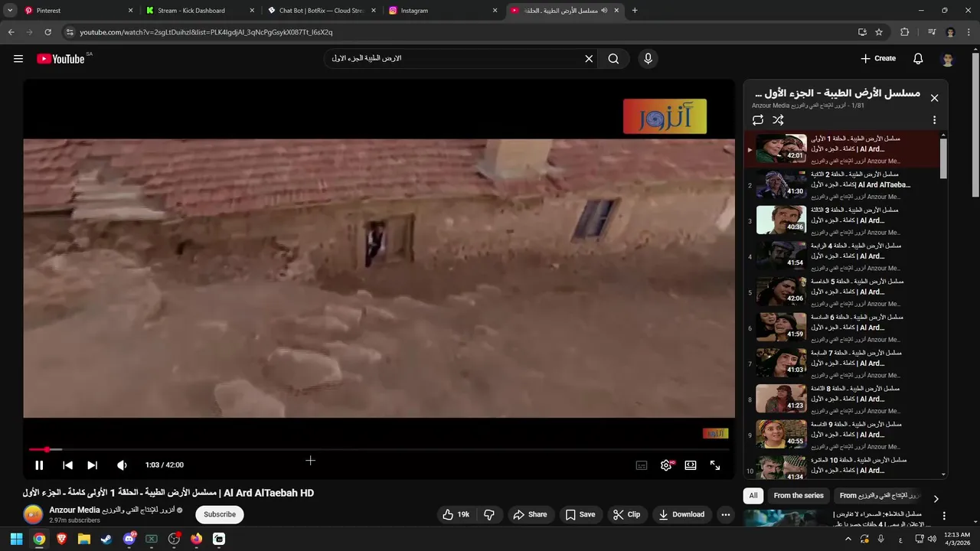This screenshot has width=980, height=551.
Task: Switch to the Instagram browser tab
Action: pos(443,11)
